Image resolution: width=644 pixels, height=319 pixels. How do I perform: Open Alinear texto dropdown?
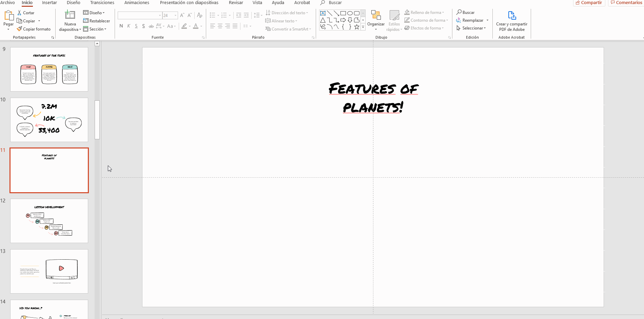tap(281, 21)
